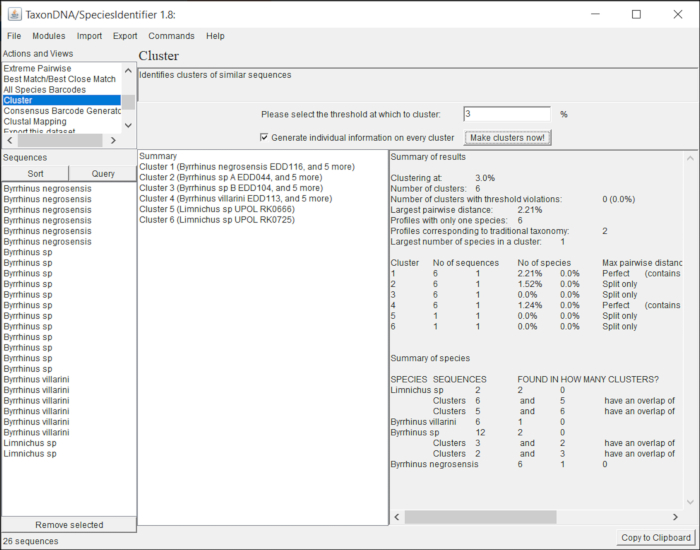The width and height of the screenshot is (700, 550).
Task: Click the Actions list scroll-up arrow
Action: tap(129, 71)
